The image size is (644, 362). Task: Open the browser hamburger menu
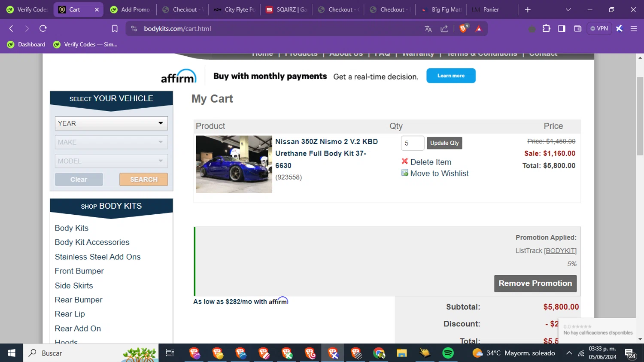(634, 29)
